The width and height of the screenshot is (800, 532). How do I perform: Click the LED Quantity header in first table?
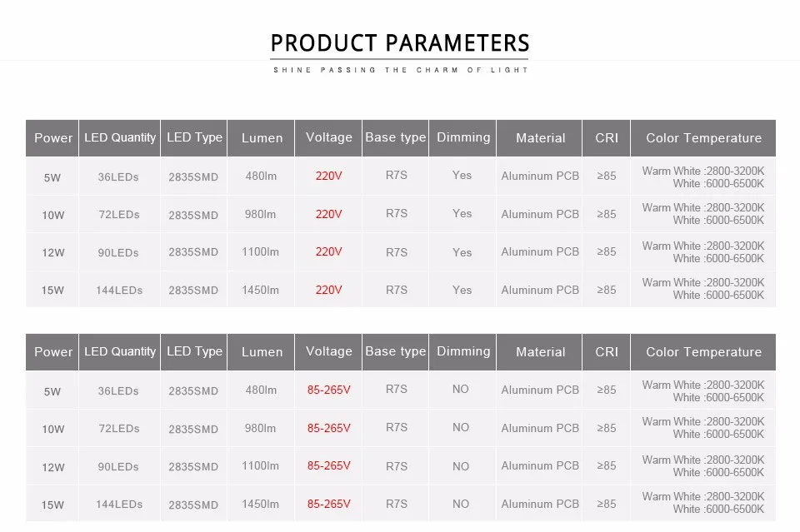pyautogui.click(x=120, y=137)
